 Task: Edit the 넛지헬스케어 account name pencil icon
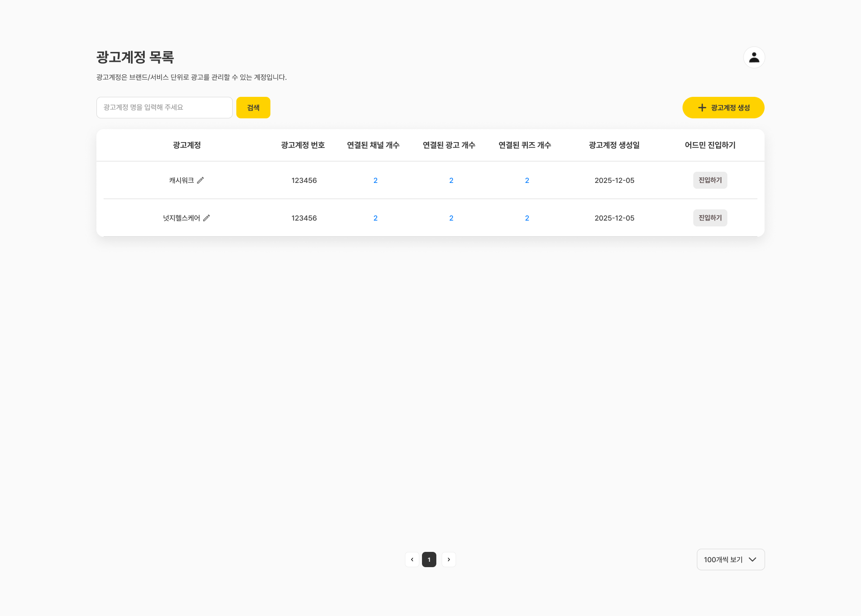tap(206, 218)
